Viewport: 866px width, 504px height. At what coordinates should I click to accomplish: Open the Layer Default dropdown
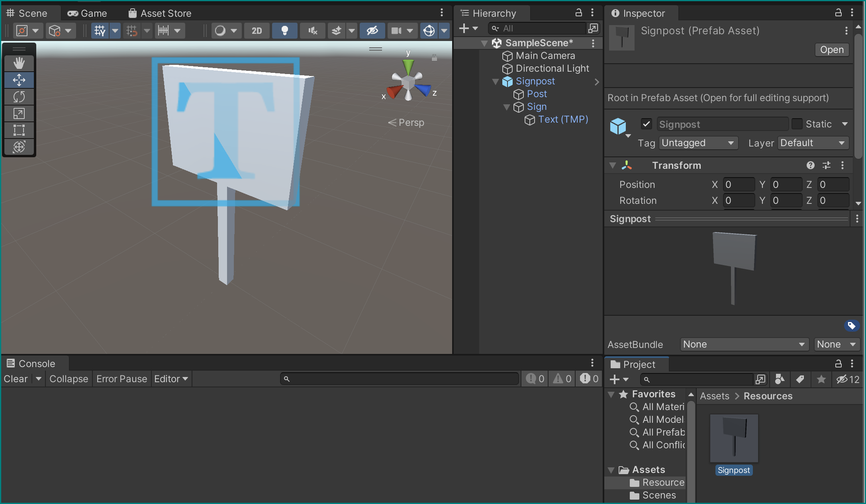[813, 143]
